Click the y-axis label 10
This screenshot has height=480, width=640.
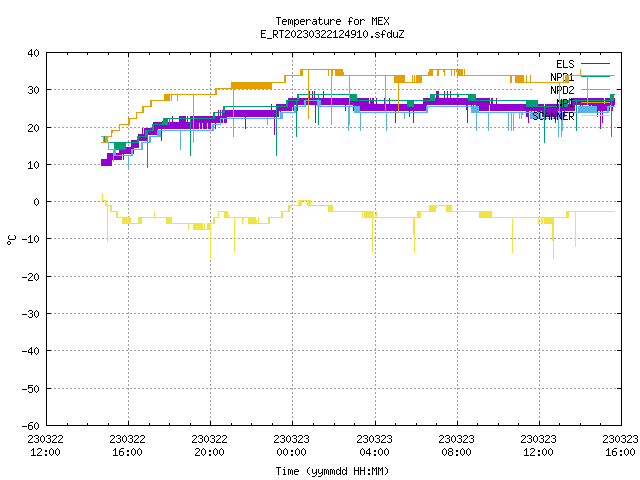(x=33, y=165)
